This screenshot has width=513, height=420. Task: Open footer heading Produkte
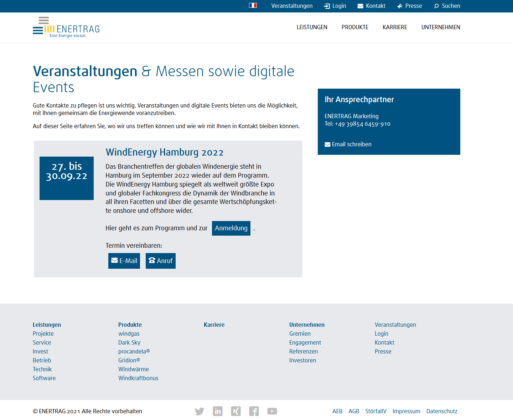coord(130,325)
